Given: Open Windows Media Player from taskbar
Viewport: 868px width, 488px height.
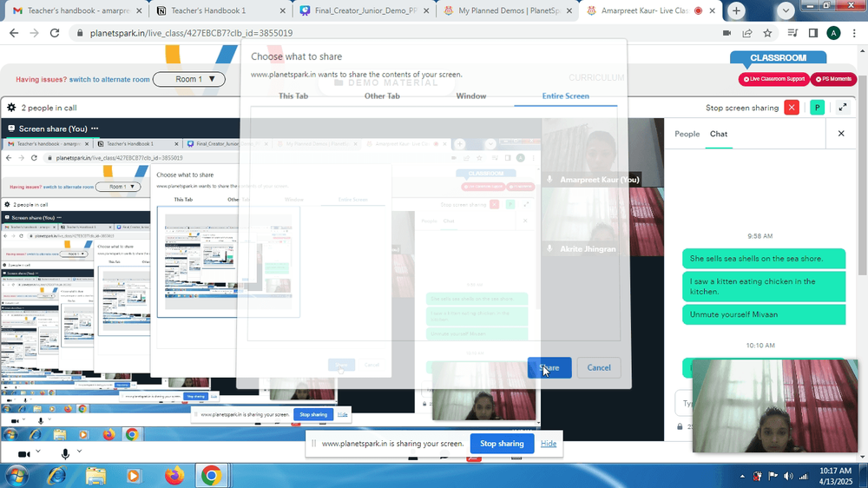Looking at the screenshot, I should (x=134, y=476).
